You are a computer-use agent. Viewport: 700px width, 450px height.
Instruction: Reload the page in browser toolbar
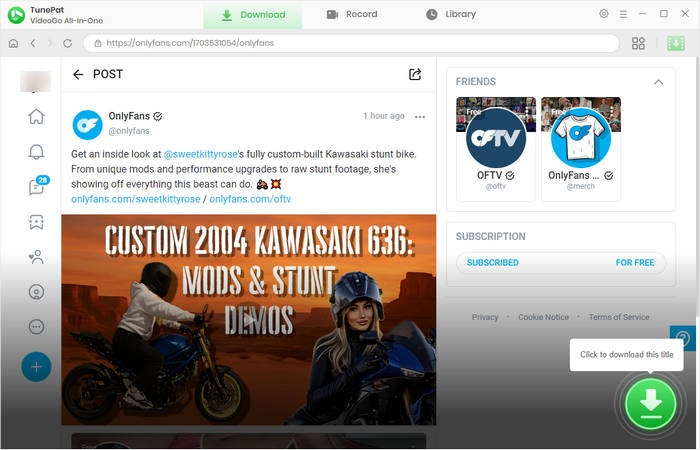[67, 43]
